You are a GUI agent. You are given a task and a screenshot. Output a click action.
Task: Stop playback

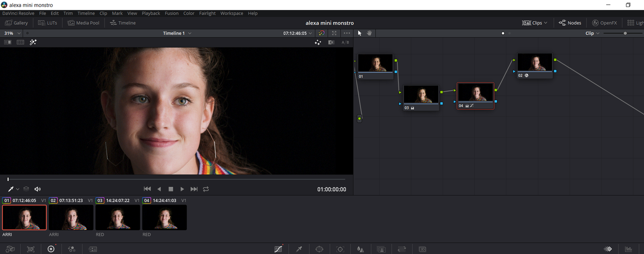[x=171, y=189]
